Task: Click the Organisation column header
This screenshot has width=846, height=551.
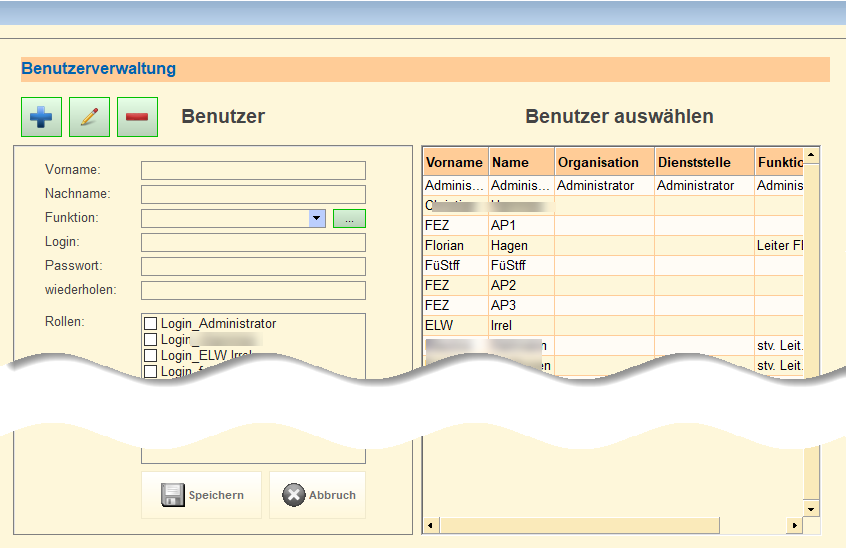Action: [x=598, y=162]
